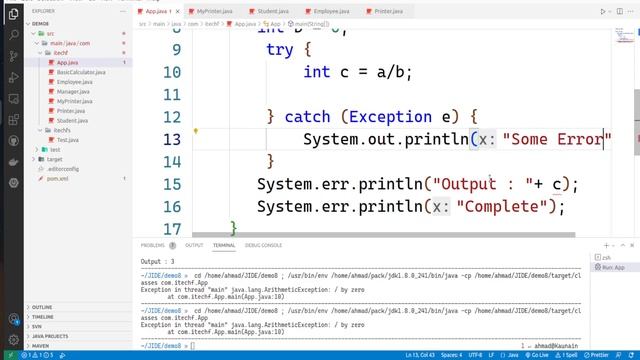Screen dimensions: 640x360
Task: Click the Spell indicator in status bar
Action: tap(567, 356)
